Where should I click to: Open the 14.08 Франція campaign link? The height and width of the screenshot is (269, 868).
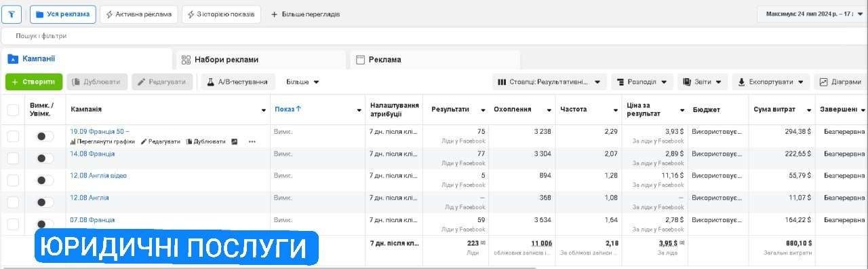pyautogui.click(x=92, y=154)
